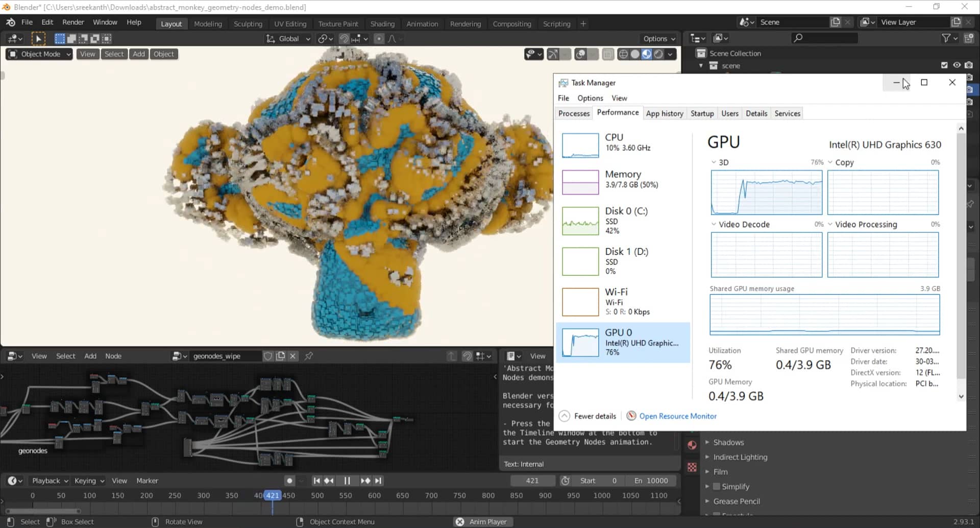
Task: Toggle X-ray view in viewport header
Action: (x=607, y=54)
